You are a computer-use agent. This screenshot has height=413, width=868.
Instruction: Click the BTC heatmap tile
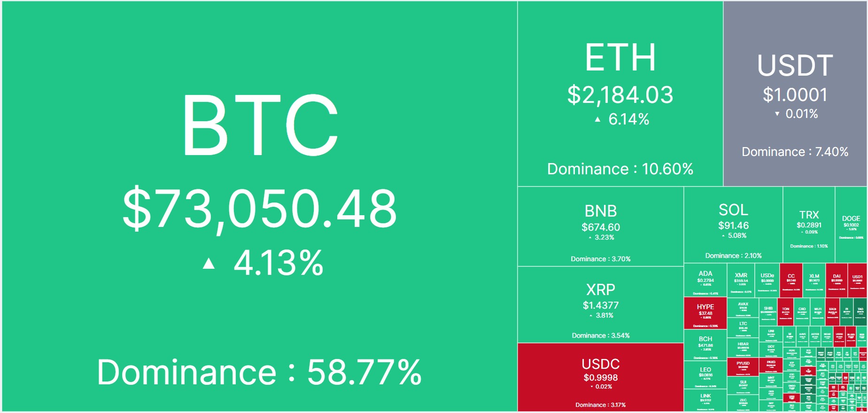259,207
